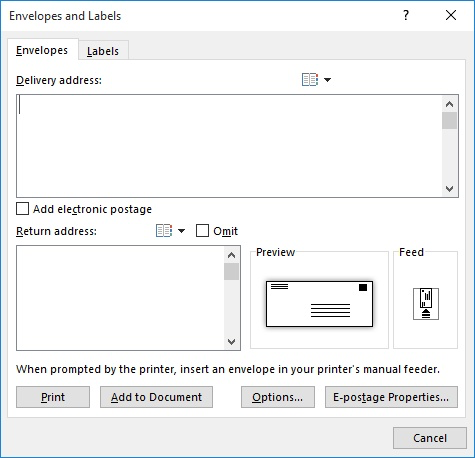Screen dimensions: 475x458
Task: Click up arrow in Return address scrollbar
Action: point(231,255)
